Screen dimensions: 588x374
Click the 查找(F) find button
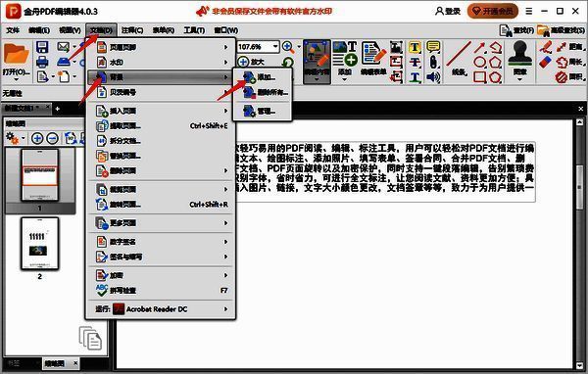click(x=516, y=30)
